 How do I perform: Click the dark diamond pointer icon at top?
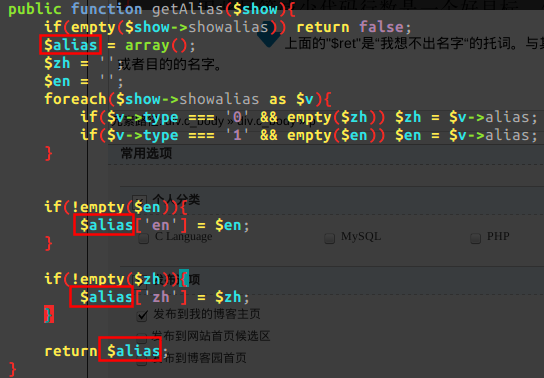point(269,37)
